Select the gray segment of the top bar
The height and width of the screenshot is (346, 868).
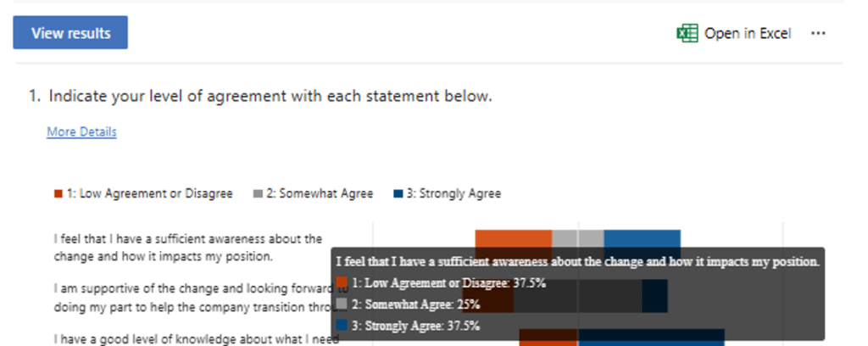577,238
